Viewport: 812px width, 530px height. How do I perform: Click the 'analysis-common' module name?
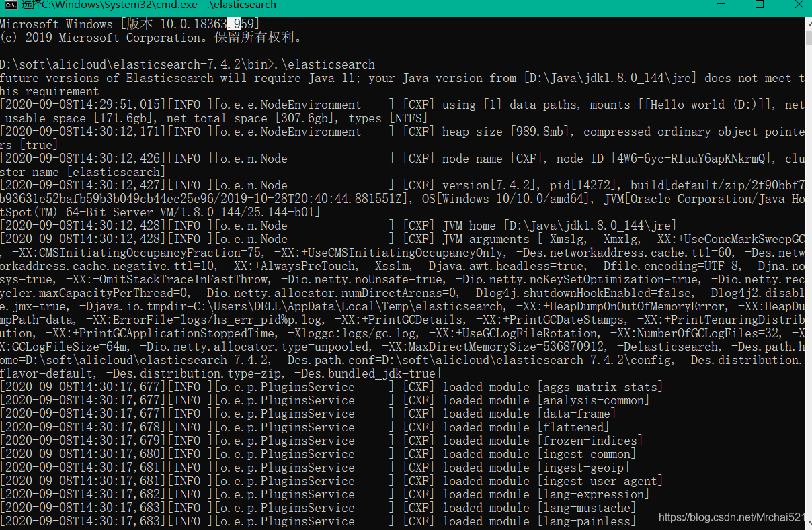coord(594,400)
